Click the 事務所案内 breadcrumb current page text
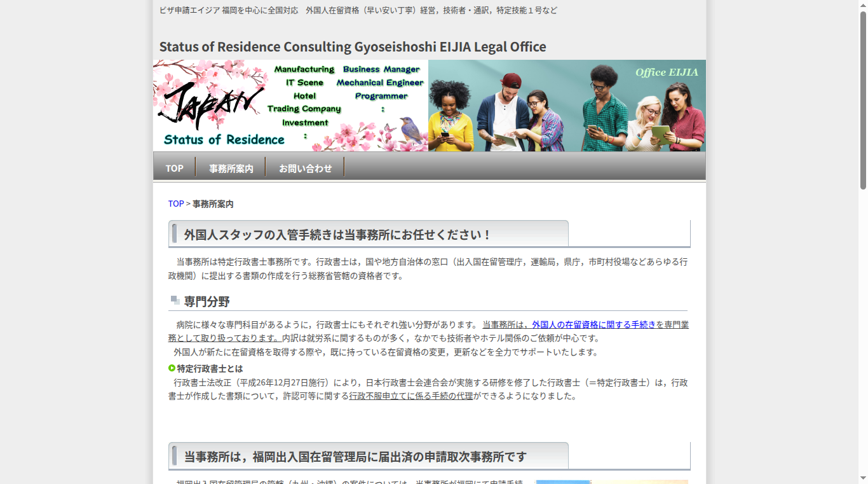868x484 pixels. pos(213,204)
